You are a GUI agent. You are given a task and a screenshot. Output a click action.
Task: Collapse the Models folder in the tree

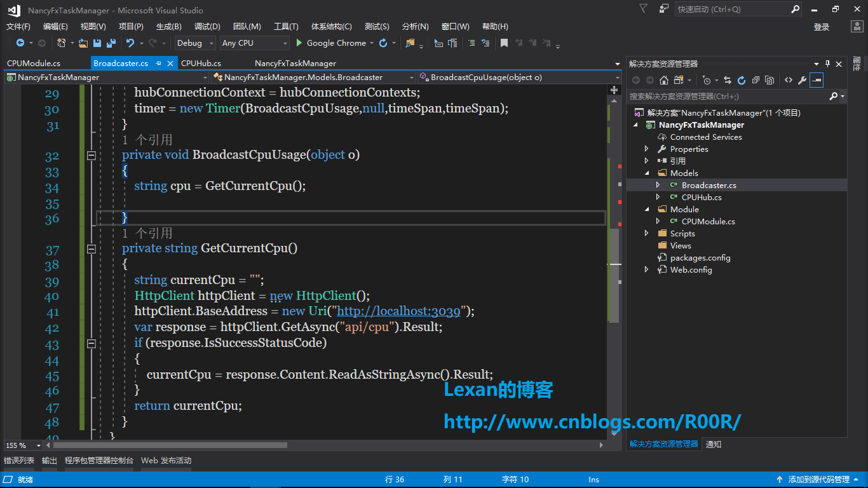pyautogui.click(x=647, y=173)
